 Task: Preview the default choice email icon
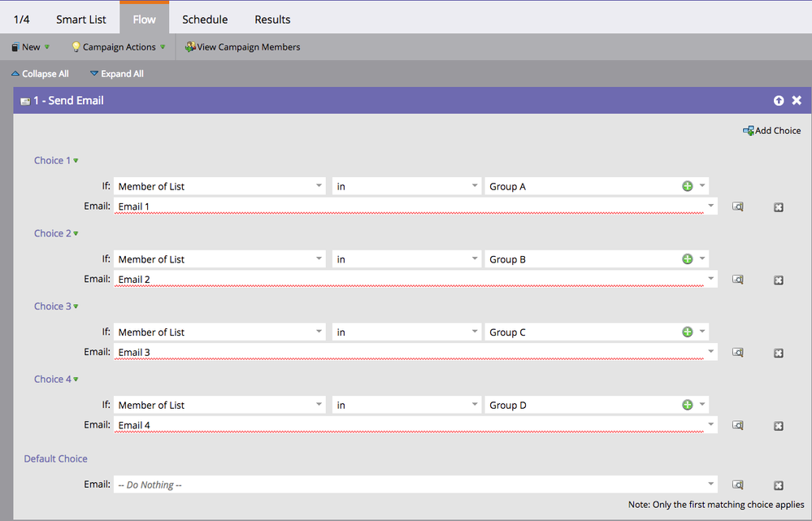coord(737,485)
